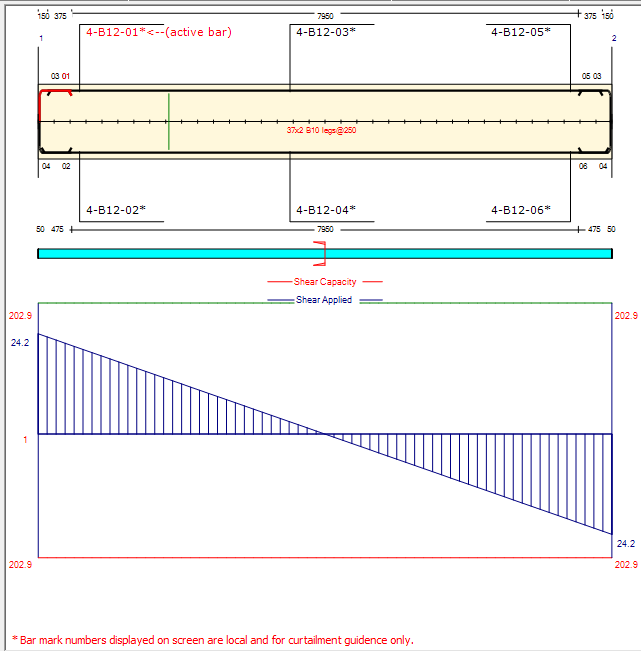Click the 4-B12-03* top bar label
This screenshot has height=651, width=641.
click(326, 32)
